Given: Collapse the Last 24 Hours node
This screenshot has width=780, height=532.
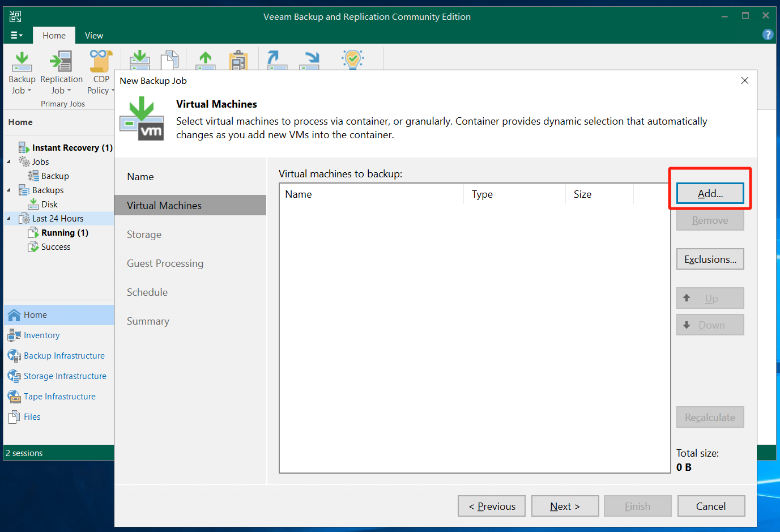Looking at the screenshot, I should [8, 218].
